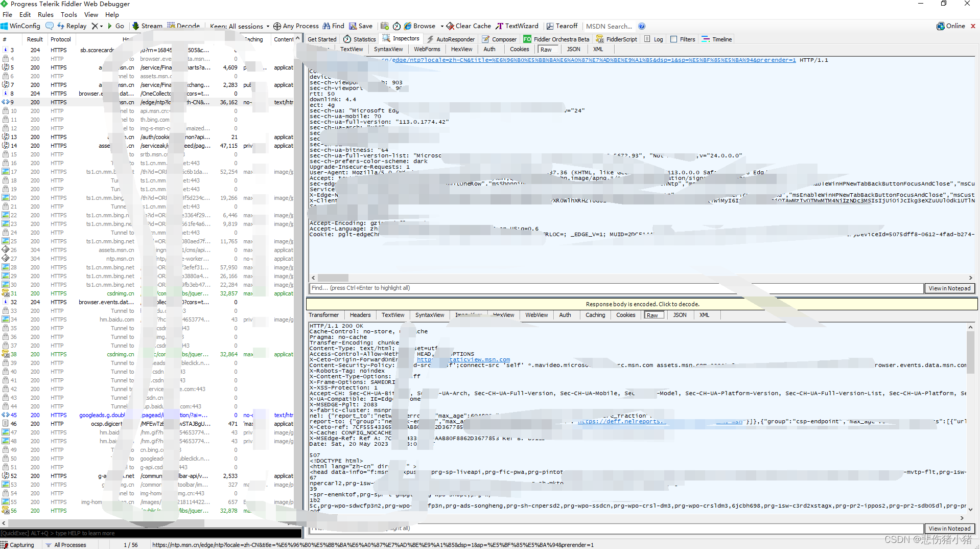Click request pane View in Notepad button
This screenshot has height=549, width=980.
[x=949, y=288]
